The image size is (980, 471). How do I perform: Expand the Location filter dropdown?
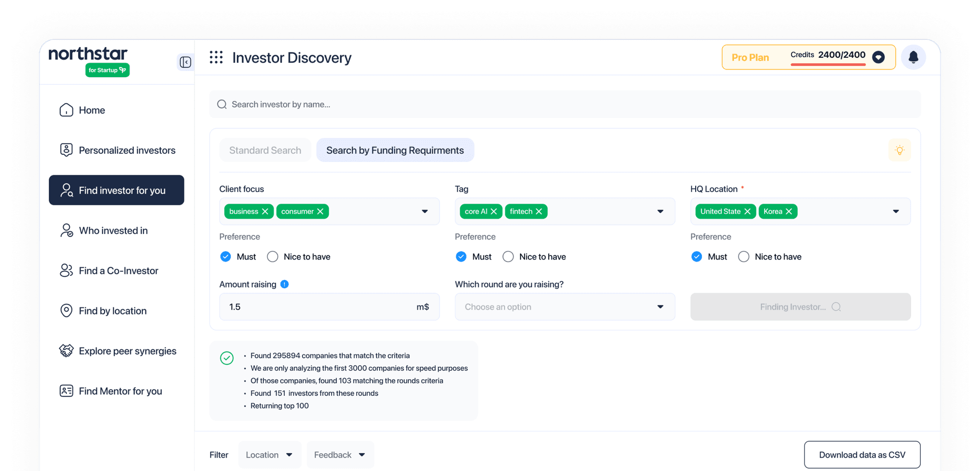coord(269,455)
